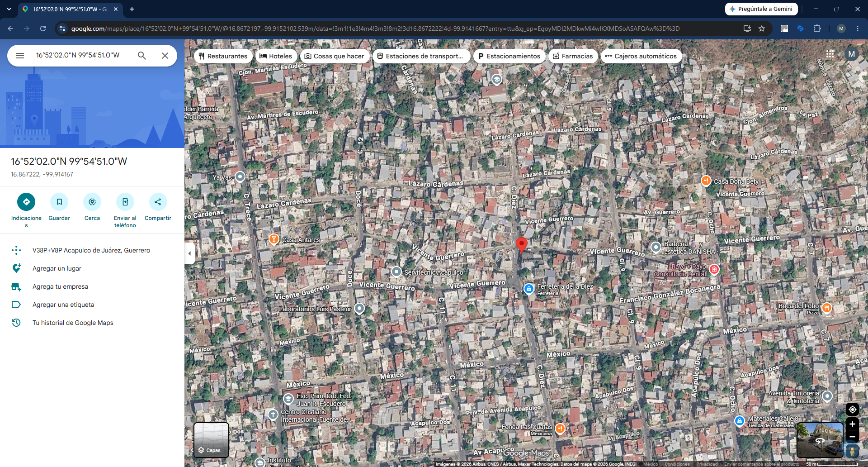Clear the search box with the X icon
This screenshot has width=868, height=467.
[165, 56]
